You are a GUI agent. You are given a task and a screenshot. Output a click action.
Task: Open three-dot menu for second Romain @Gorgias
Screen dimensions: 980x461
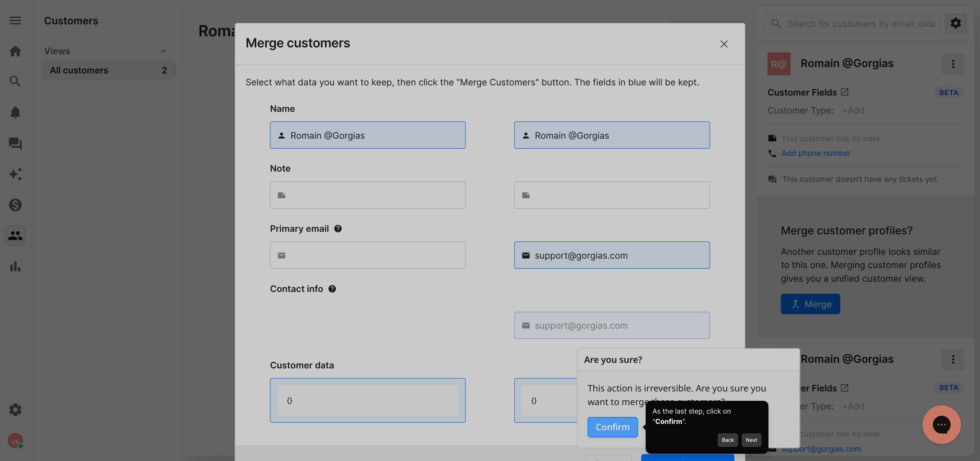[953, 359]
